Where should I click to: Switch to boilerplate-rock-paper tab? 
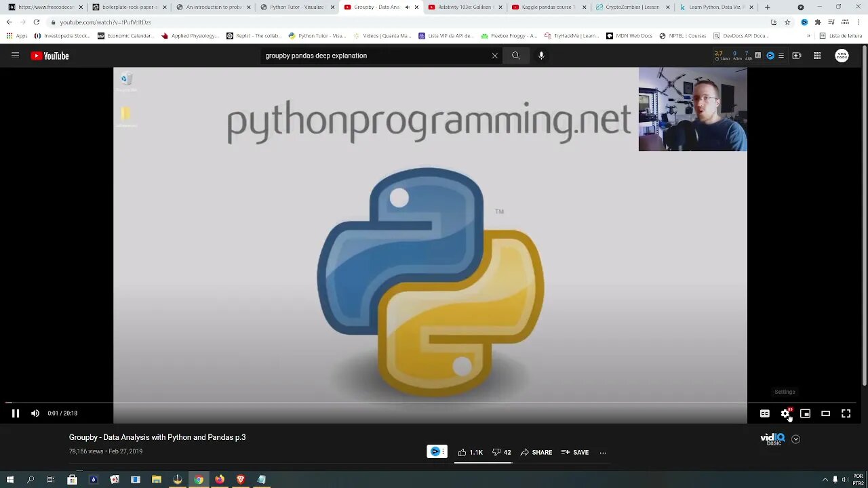(x=129, y=7)
